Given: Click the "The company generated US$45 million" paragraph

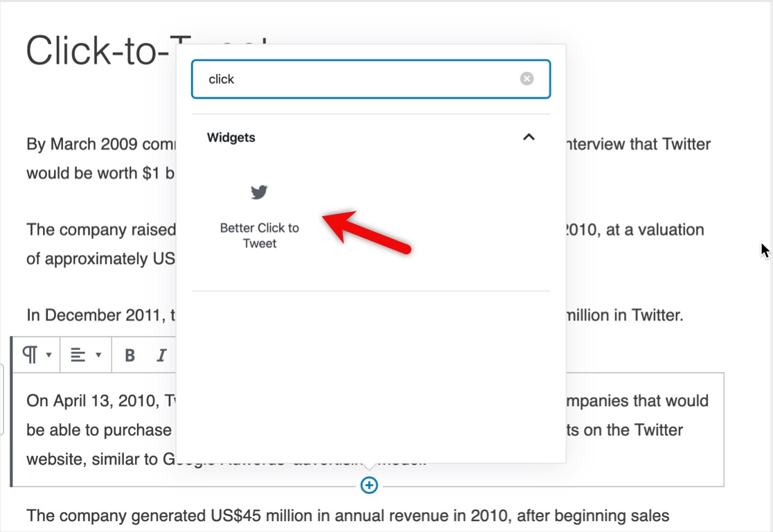Looking at the screenshot, I should [x=348, y=516].
